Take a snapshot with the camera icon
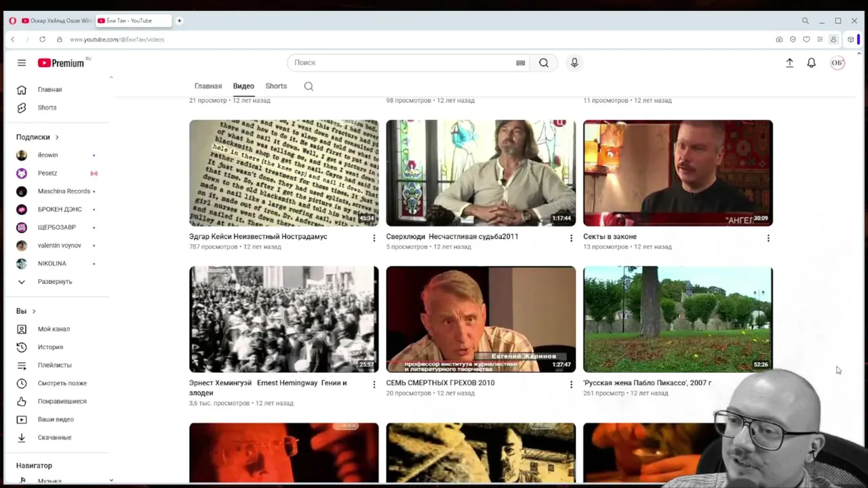The image size is (868, 488). 779,39
